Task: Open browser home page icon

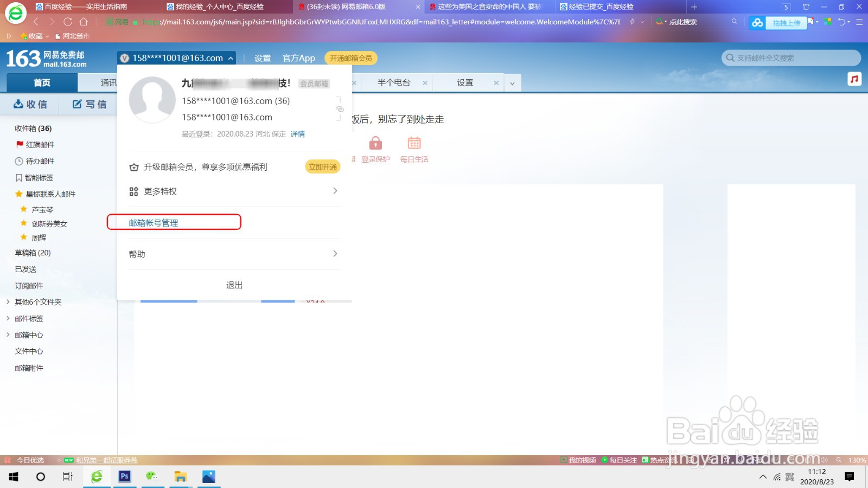Action: click(84, 22)
